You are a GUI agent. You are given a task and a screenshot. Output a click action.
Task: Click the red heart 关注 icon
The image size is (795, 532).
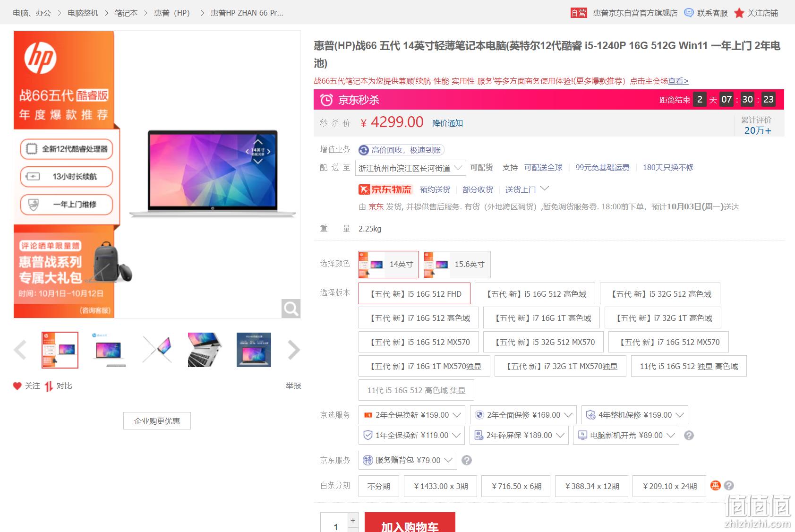17,386
